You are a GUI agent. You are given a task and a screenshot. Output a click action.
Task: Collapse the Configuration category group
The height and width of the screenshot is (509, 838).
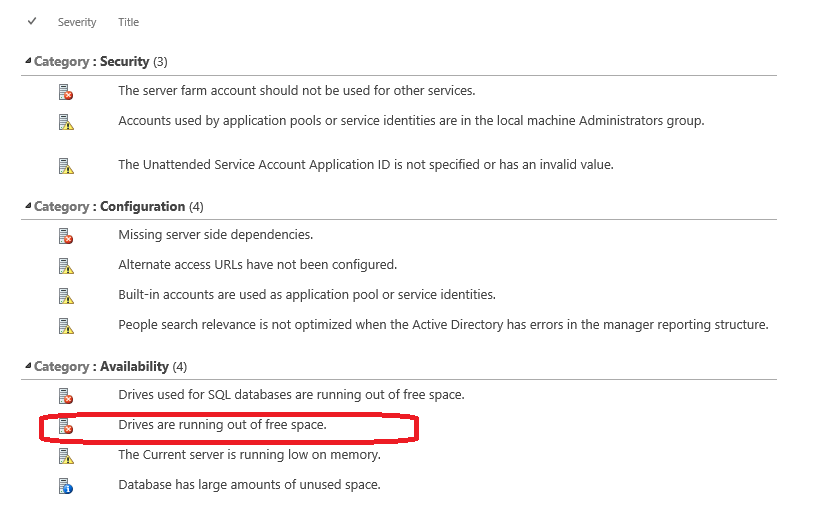pyautogui.click(x=27, y=207)
